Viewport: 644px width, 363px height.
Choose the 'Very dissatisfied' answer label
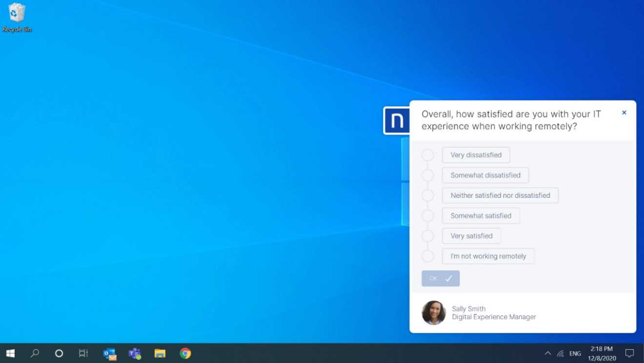tap(476, 155)
